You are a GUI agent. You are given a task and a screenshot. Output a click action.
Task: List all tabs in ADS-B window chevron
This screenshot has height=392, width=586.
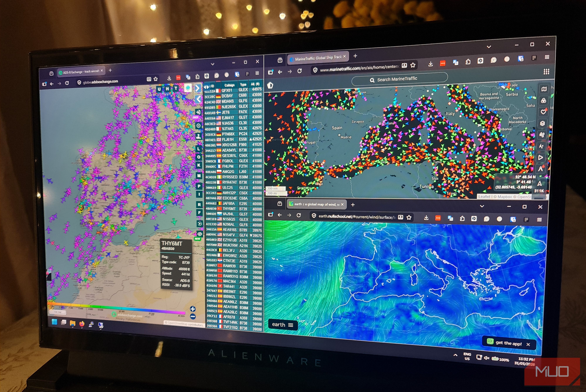(213, 64)
